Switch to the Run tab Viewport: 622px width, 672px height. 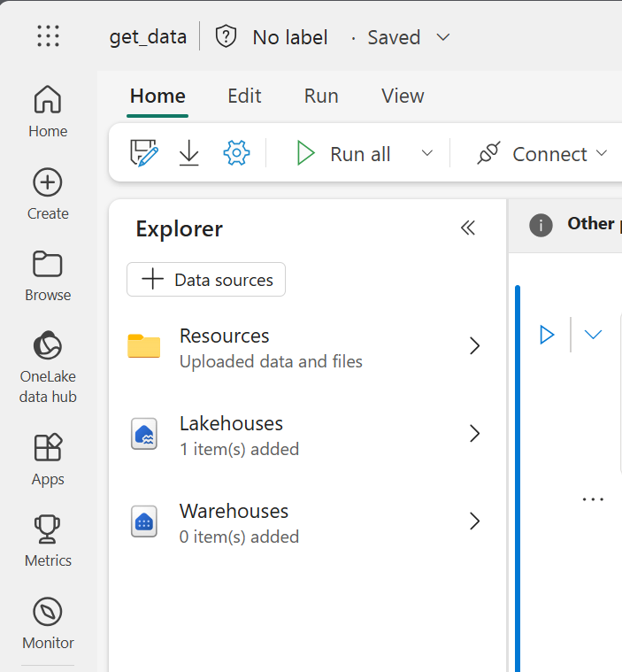[321, 96]
